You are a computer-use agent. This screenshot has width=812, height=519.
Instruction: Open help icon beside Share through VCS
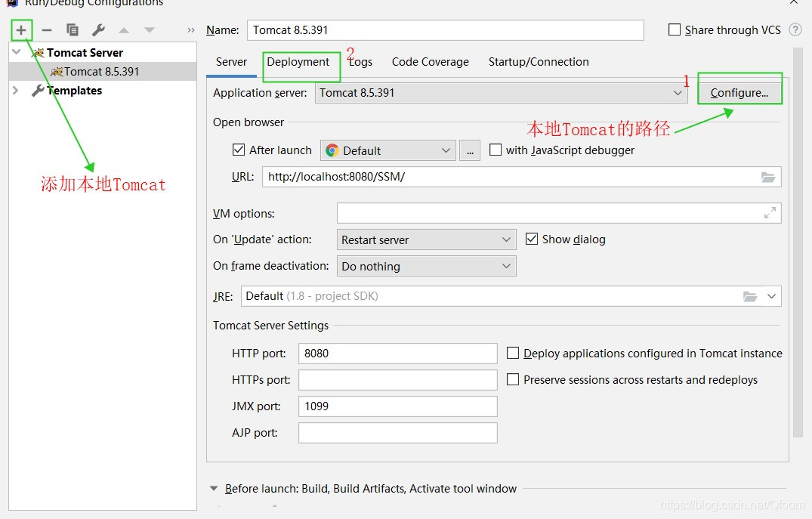(x=795, y=29)
